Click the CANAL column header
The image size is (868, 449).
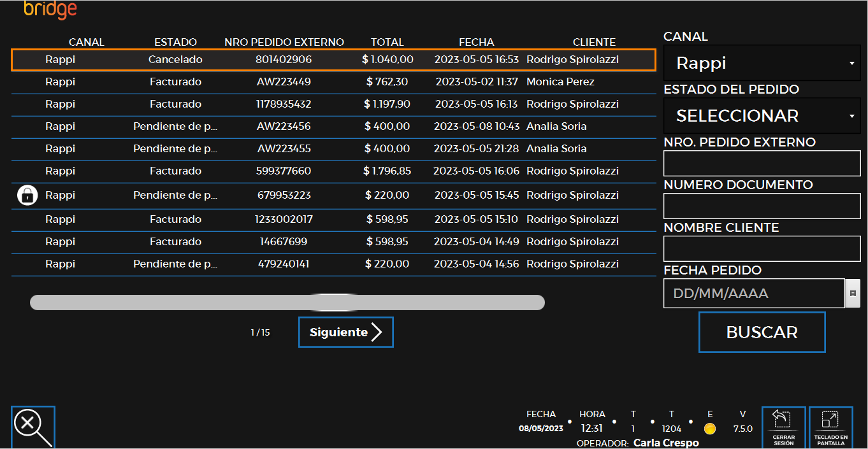(x=87, y=42)
